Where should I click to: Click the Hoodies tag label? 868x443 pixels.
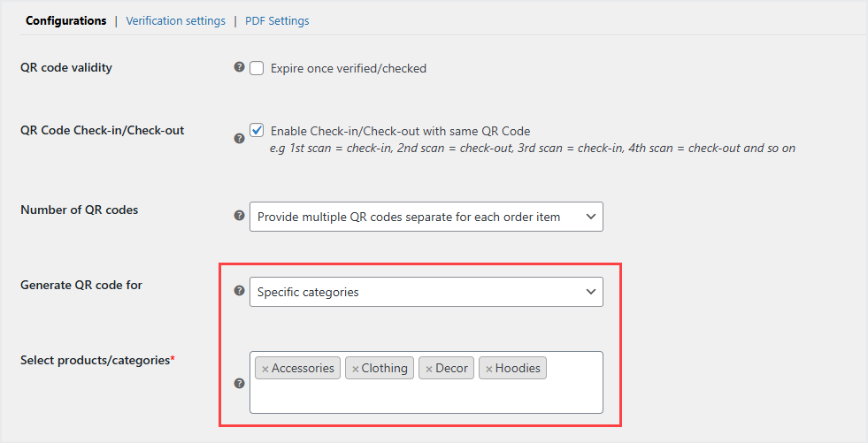click(518, 368)
